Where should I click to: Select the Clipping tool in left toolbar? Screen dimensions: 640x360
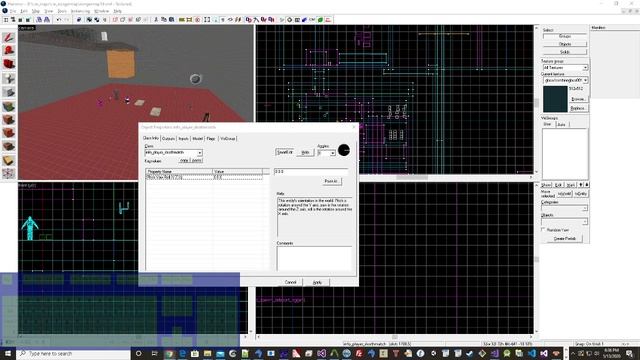9,160
